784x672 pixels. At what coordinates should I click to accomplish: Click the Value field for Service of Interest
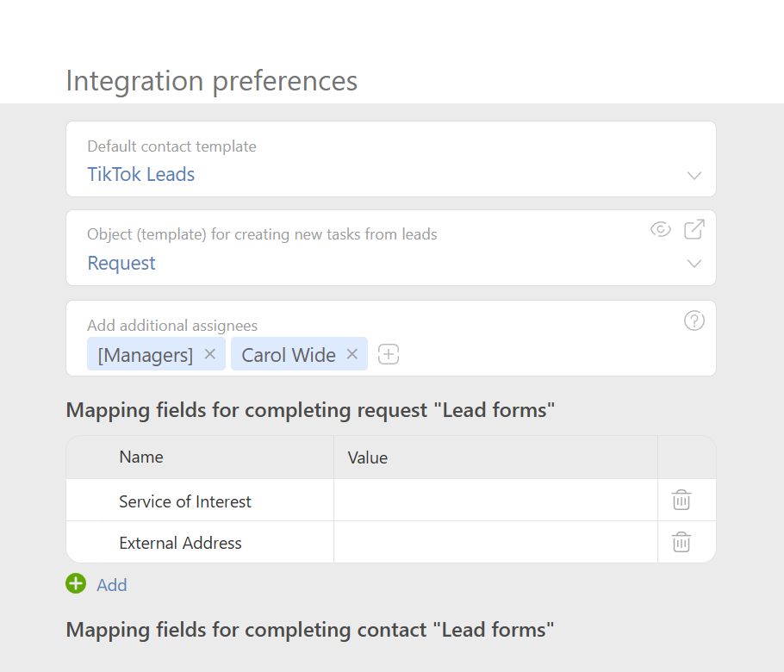click(x=495, y=500)
